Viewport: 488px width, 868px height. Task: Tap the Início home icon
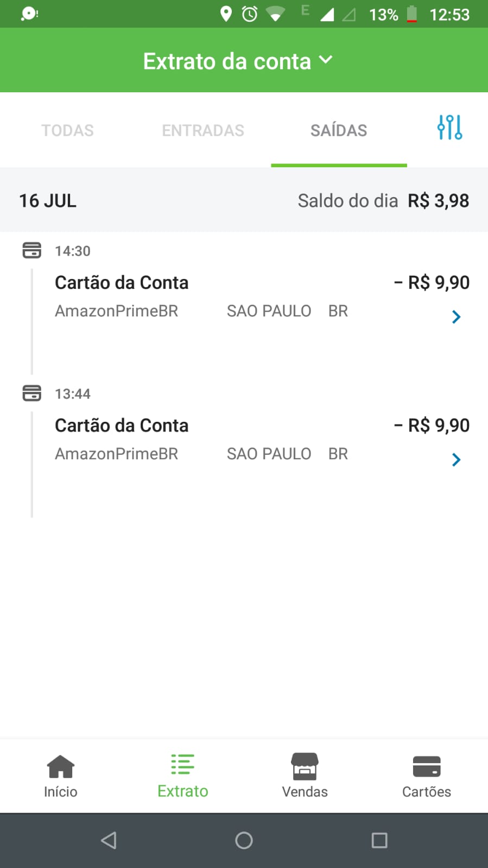[x=60, y=766]
